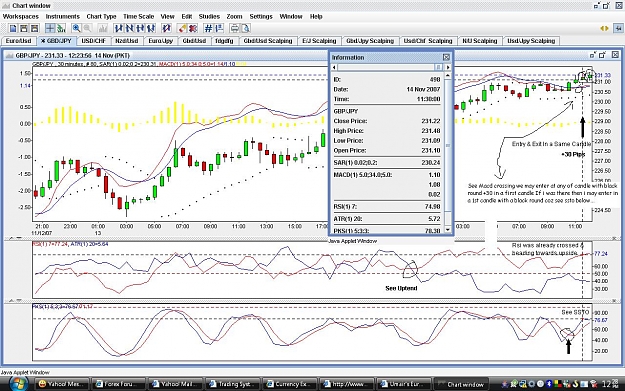Select the pink eraser tool
The image size is (625, 391).
(x=182, y=28)
